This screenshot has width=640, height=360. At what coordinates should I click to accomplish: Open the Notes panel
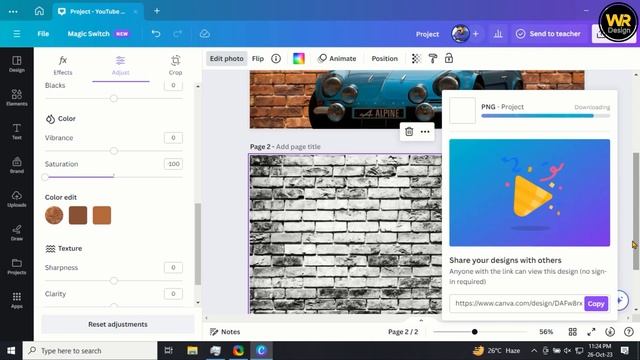(x=225, y=332)
